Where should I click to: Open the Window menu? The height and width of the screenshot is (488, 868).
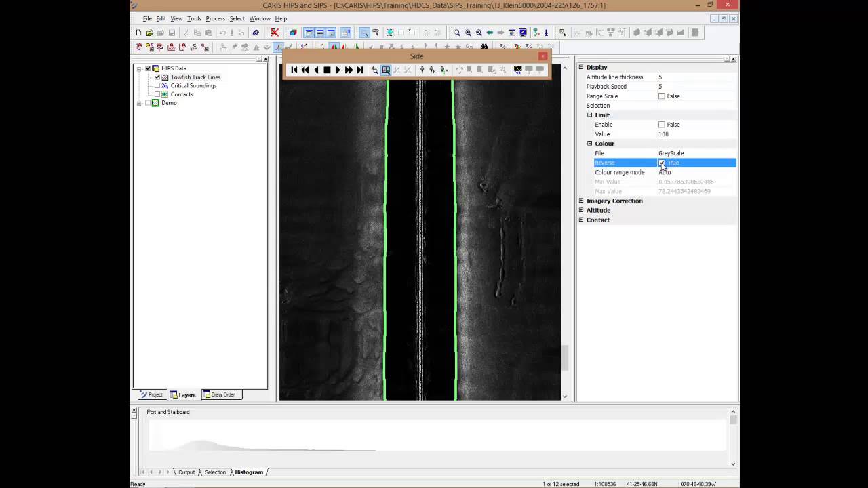coord(260,18)
